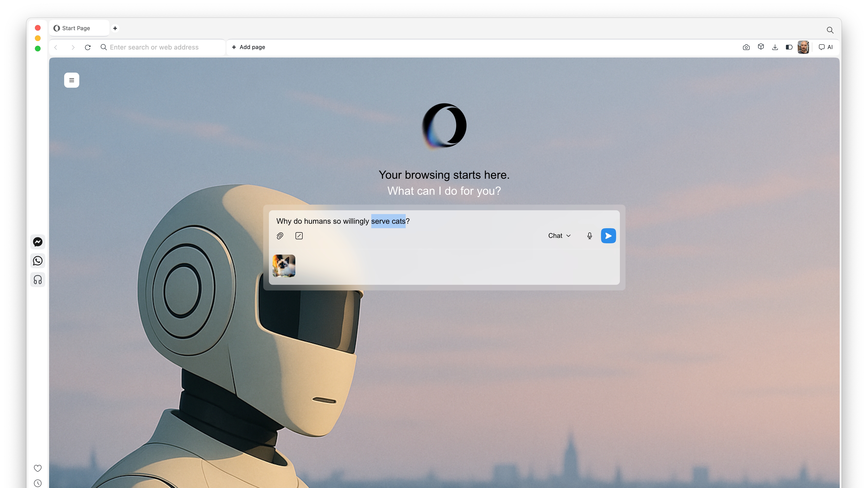Open WhatsApp in the sidebar
868x488 pixels.
pos(38,261)
